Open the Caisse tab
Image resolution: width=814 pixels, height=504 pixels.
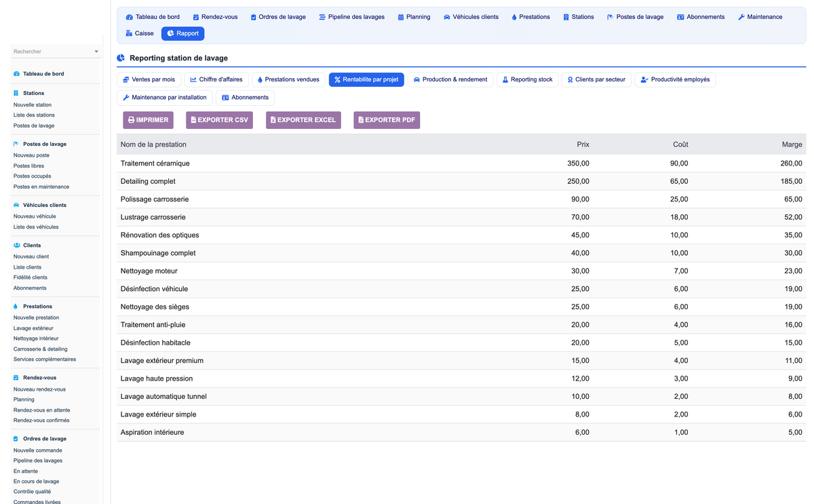pyautogui.click(x=140, y=33)
